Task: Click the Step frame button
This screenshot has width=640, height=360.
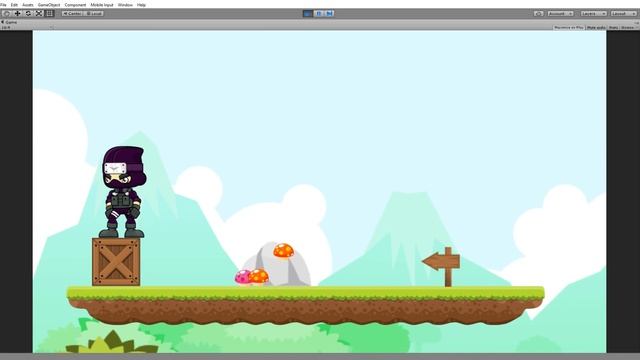Action: click(329, 13)
